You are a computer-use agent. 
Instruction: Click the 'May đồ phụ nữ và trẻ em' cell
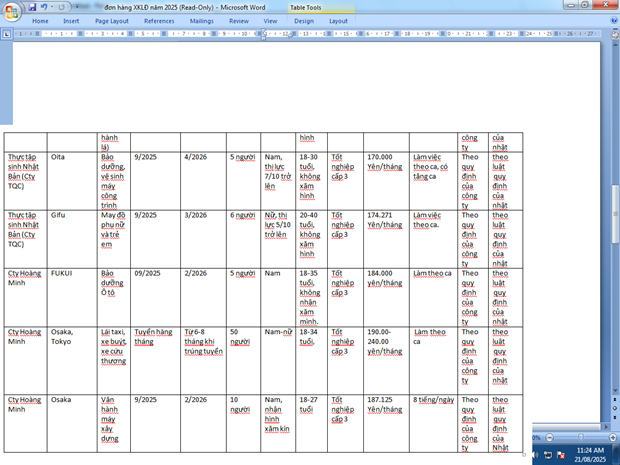tap(113, 239)
